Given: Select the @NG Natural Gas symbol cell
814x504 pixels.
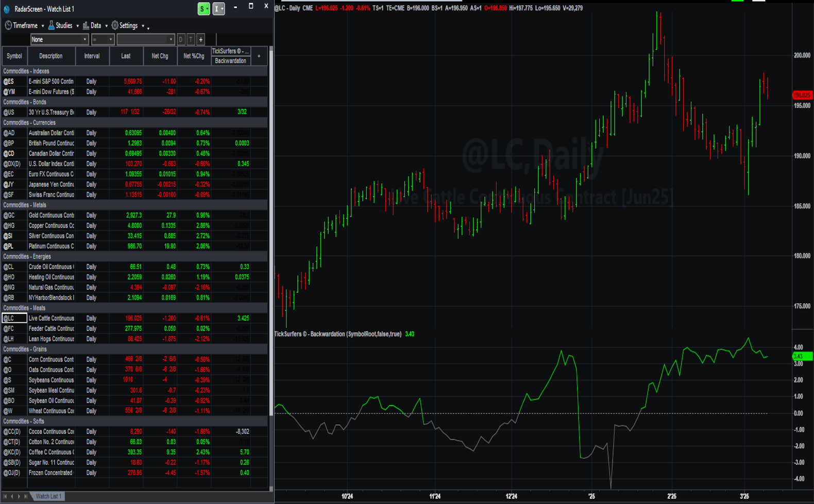Looking at the screenshot, I should coord(14,287).
